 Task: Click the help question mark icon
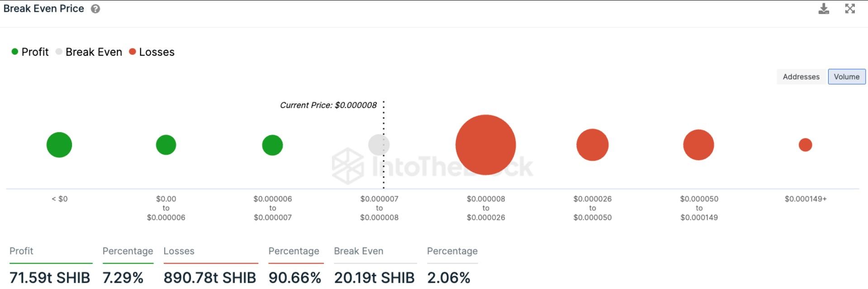pyautogui.click(x=95, y=9)
